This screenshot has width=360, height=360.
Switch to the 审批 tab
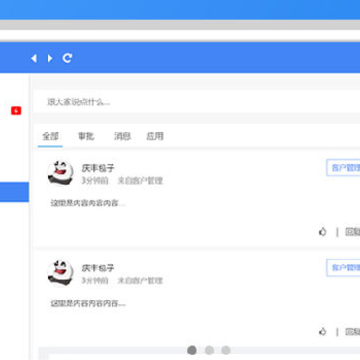[x=86, y=136]
